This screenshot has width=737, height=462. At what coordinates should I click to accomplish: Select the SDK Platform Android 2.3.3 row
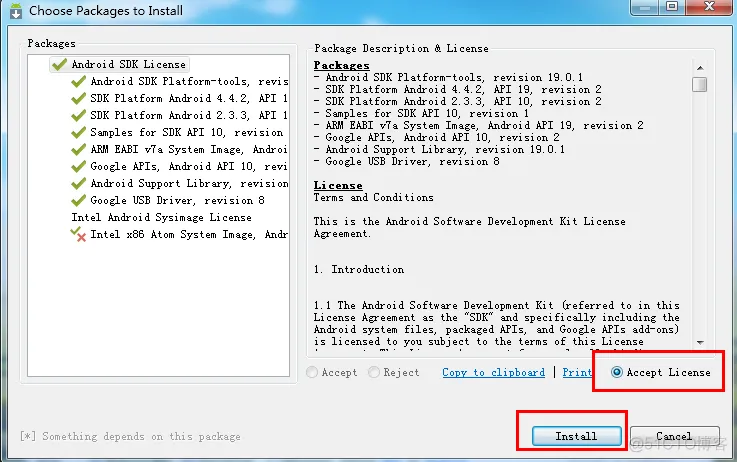(x=180, y=115)
